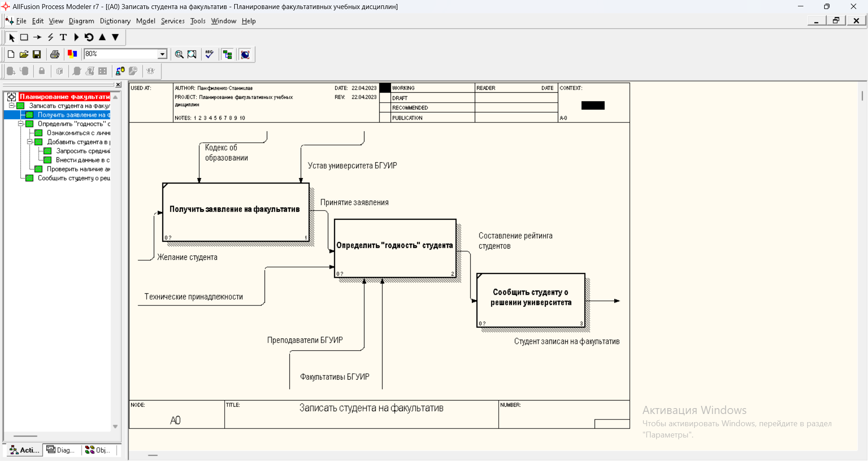Select 'Сообщить студенту о решении университета' box
868x461 pixels.
531,300
